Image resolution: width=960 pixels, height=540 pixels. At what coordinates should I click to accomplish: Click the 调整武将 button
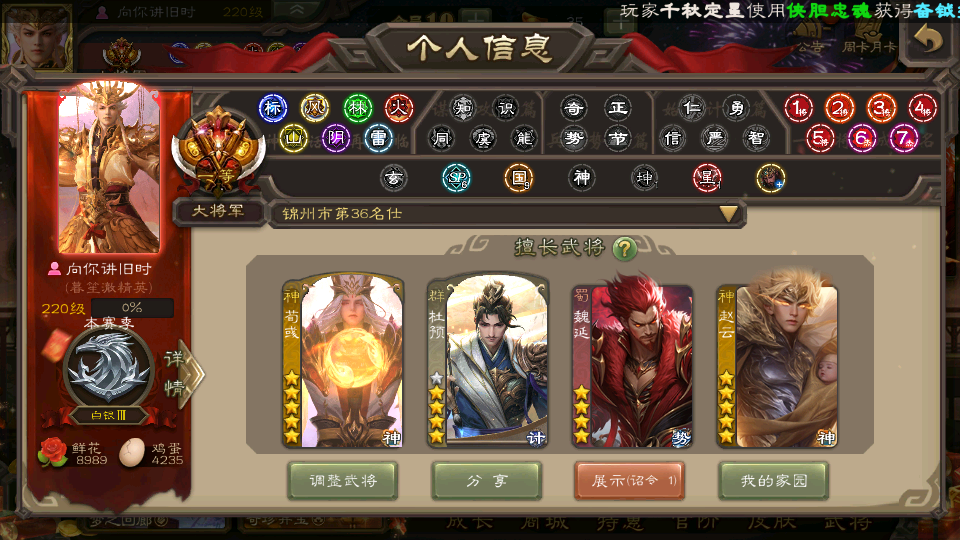(343, 481)
